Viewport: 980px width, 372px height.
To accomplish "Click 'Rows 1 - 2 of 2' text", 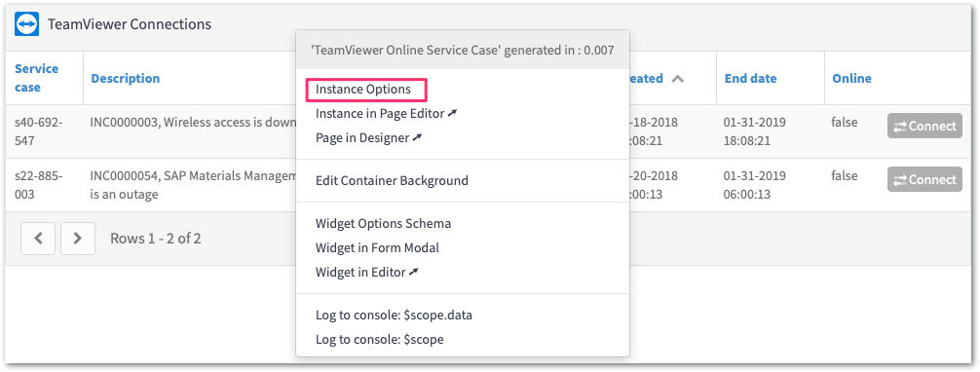I will pyautogui.click(x=156, y=239).
